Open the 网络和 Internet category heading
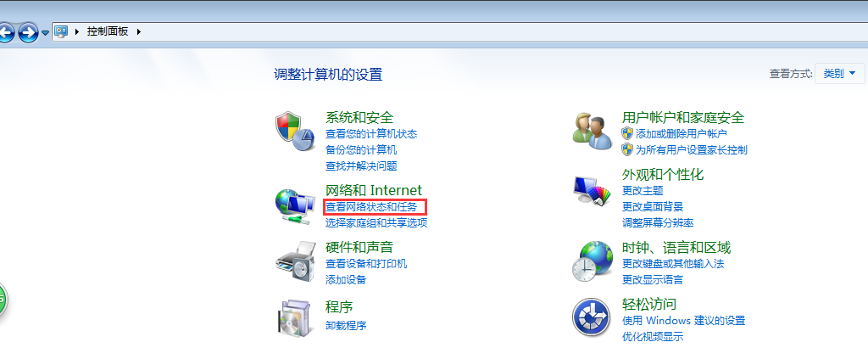Screen dimensions: 868x359 pyautogui.click(x=374, y=190)
